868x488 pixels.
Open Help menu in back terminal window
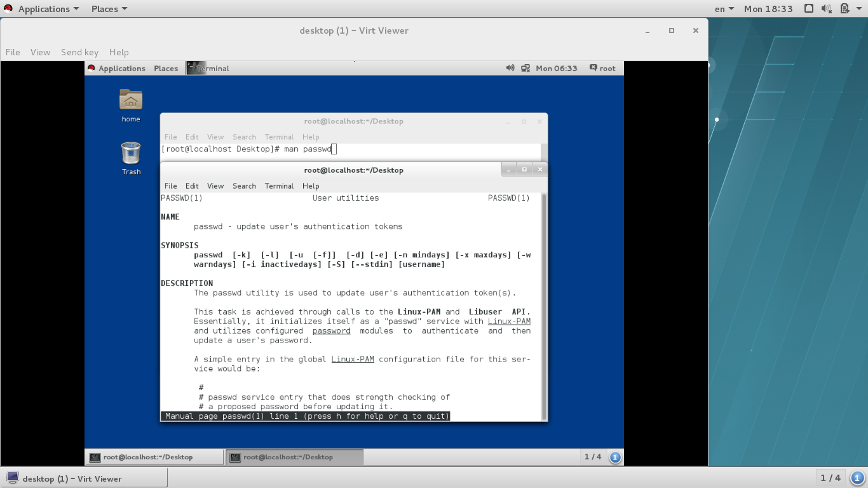click(311, 137)
